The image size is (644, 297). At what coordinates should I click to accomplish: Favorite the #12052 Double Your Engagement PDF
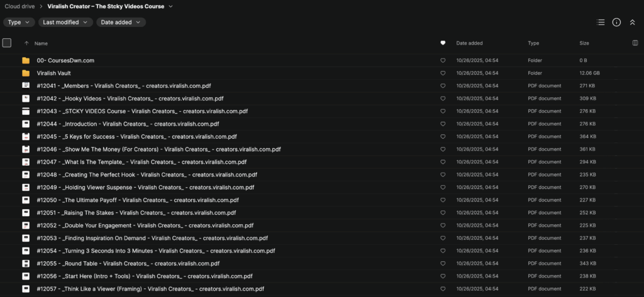pyautogui.click(x=443, y=225)
